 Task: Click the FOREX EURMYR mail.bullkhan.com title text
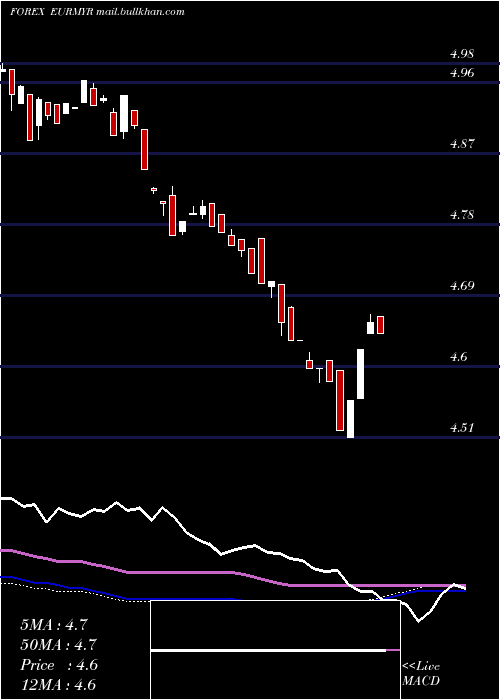(x=97, y=12)
